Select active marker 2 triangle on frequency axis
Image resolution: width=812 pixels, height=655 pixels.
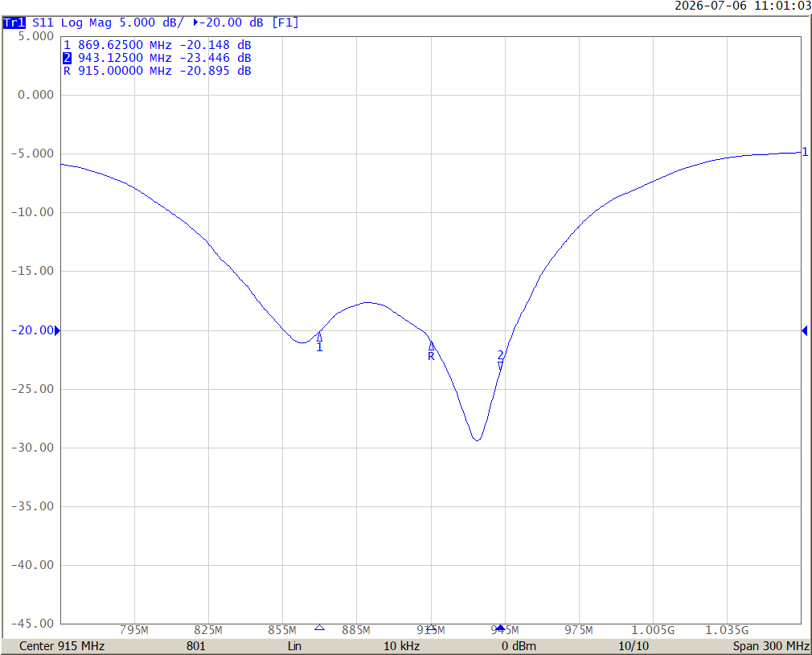500,628
